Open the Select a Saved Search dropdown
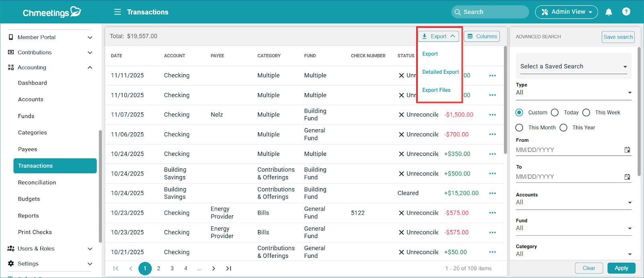This screenshot has width=644, height=278. tap(573, 66)
